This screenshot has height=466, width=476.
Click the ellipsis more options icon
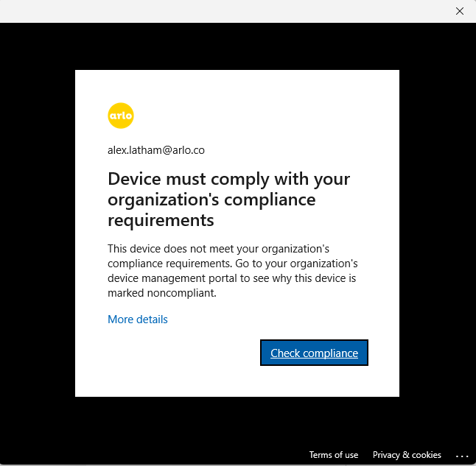pyautogui.click(x=462, y=455)
